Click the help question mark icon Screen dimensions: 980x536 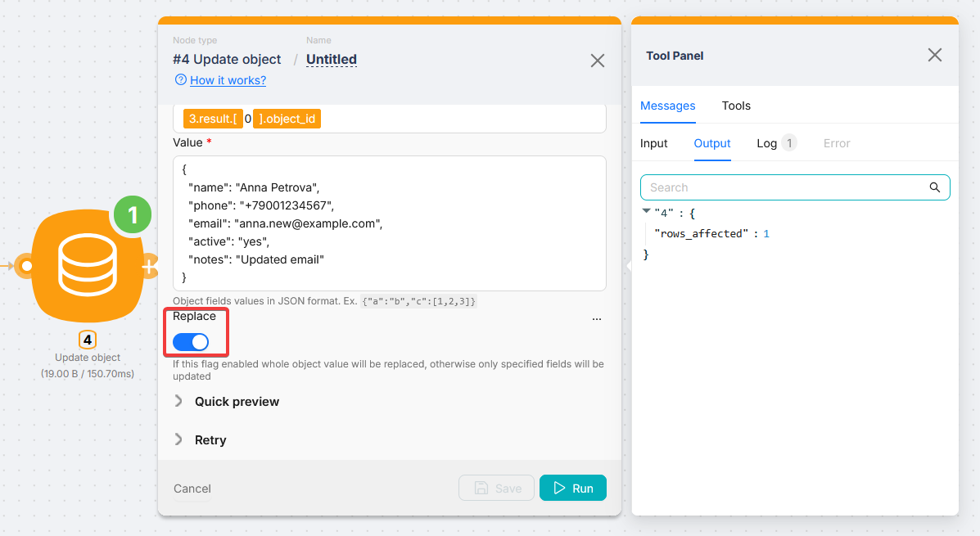(x=180, y=80)
